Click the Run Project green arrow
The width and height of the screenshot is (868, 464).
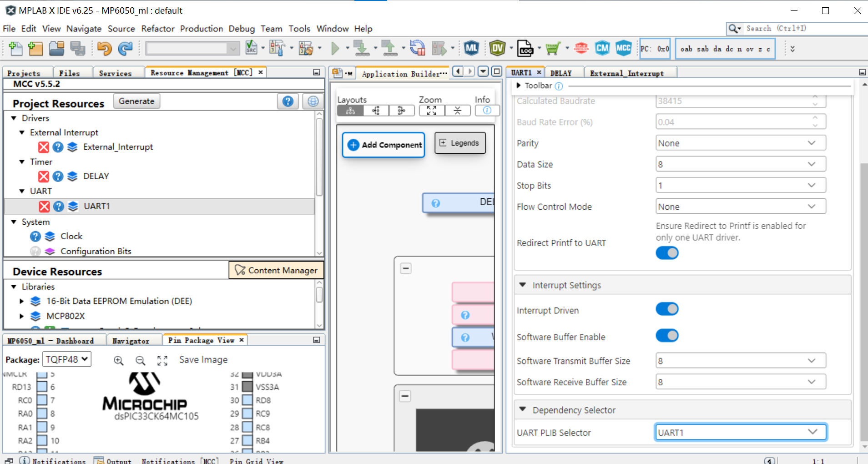pyautogui.click(x=335, y=48)
